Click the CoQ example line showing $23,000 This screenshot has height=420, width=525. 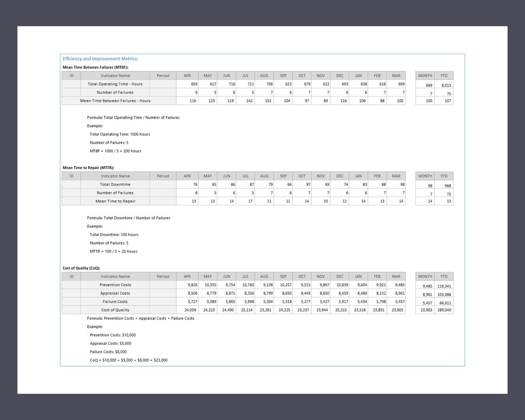tap(128, 360)
